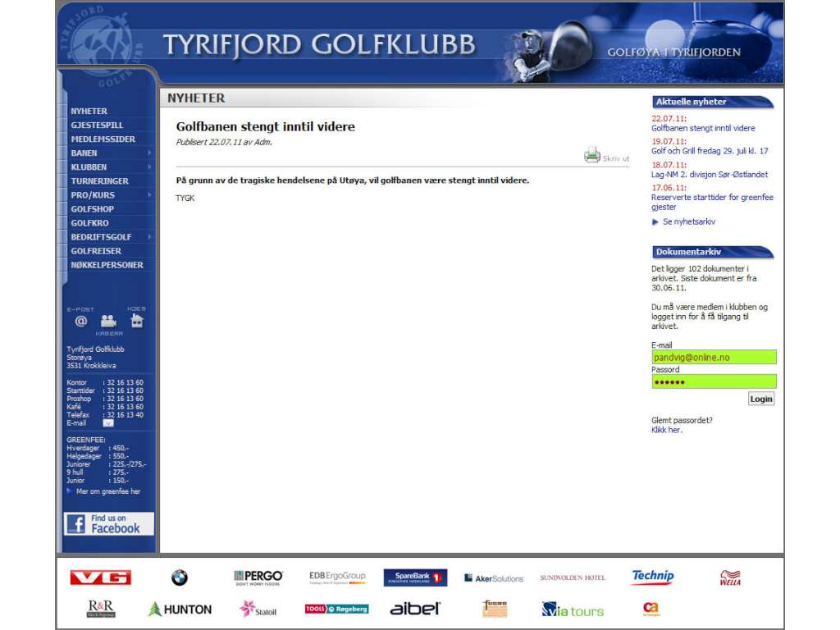
Task: Click the Tools Røgeberg logo
Action: coord(336,609)
